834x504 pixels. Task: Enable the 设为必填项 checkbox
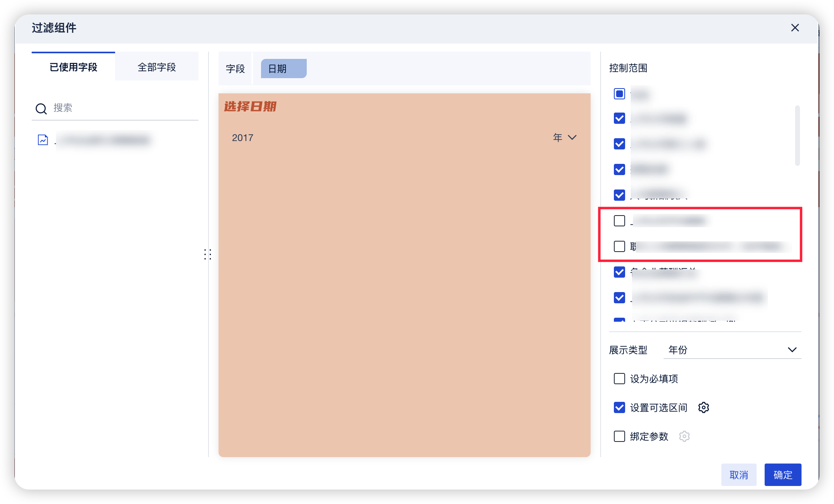pyautogui.click(x=619, y=379)
